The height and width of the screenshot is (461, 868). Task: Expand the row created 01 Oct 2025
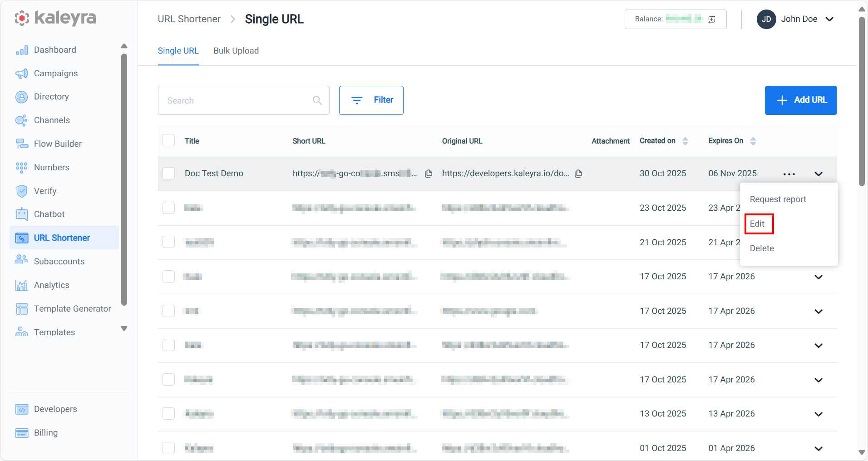[819, 449]
